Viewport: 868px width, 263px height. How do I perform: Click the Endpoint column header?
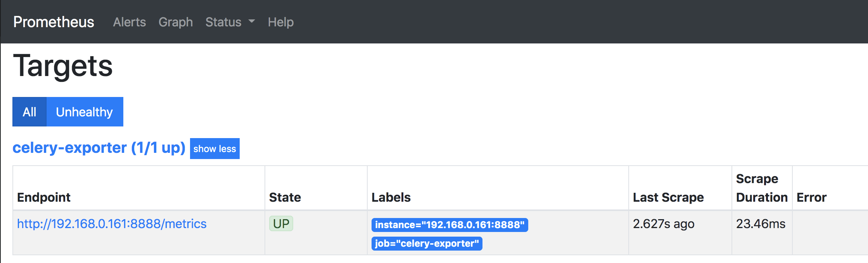point(44,197)
